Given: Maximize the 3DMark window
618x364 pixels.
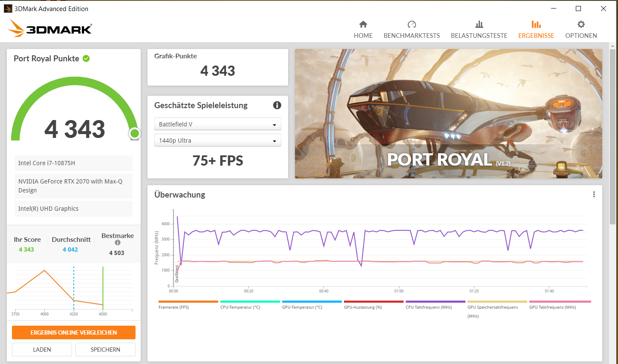Looking at the screenshot, I should (x=578, y=9).
